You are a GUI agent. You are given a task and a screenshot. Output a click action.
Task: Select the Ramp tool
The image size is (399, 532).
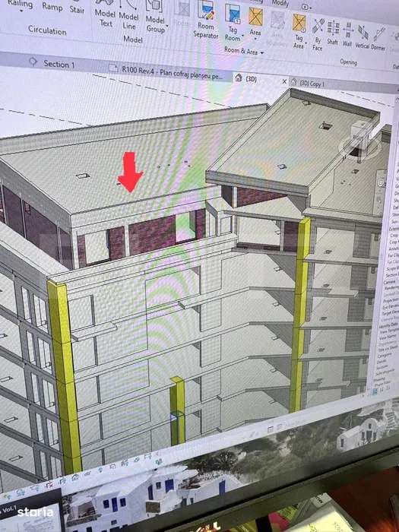pos(52,6)
